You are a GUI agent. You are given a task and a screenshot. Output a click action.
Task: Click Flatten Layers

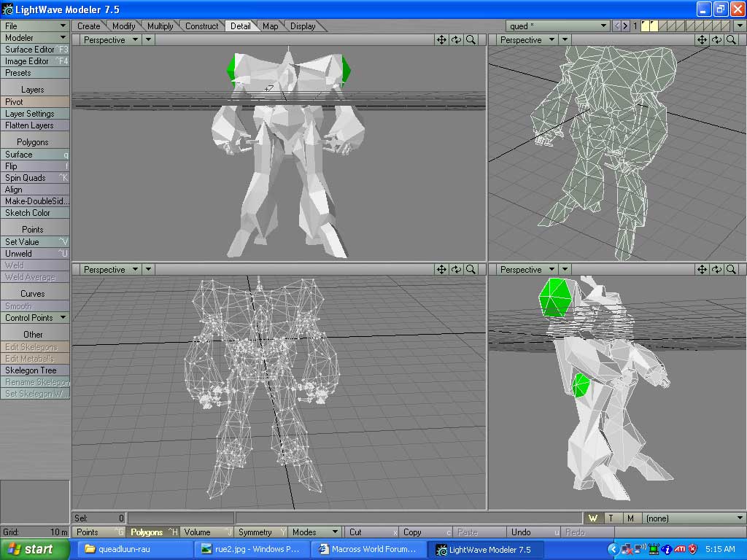[x=35, y=125]
